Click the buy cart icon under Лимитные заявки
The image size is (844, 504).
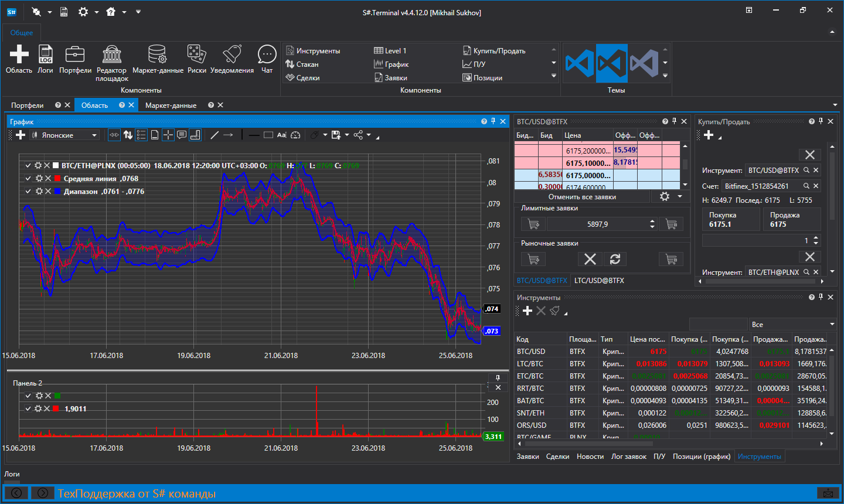coord(533,224)
